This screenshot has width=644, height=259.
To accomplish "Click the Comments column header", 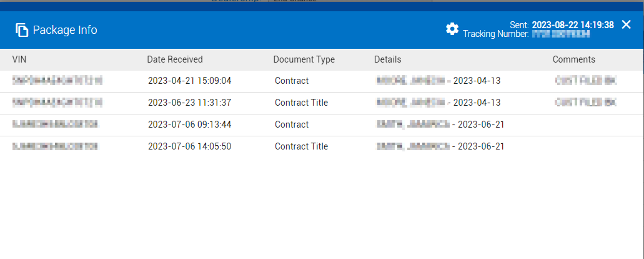I will pyautogui.click(x=573, y=59).
